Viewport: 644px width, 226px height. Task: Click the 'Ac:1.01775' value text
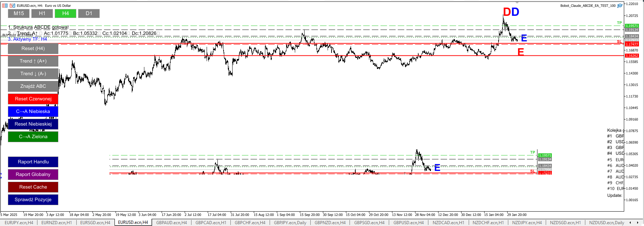click(56, 33)
